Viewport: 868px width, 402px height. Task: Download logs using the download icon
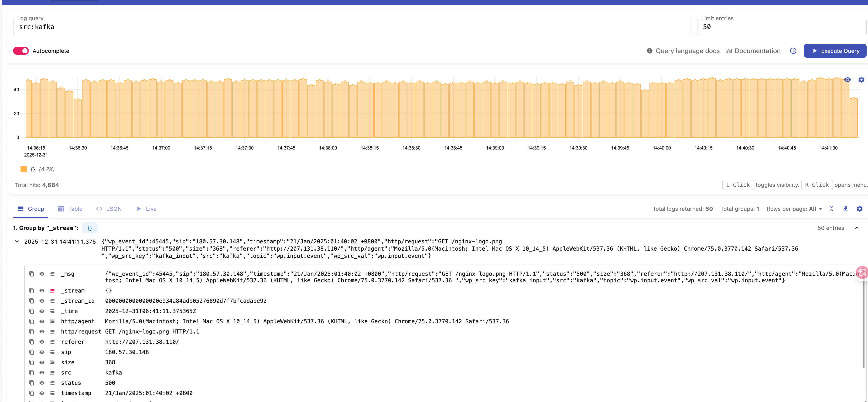pyautogui.click(x=845, y=209)
